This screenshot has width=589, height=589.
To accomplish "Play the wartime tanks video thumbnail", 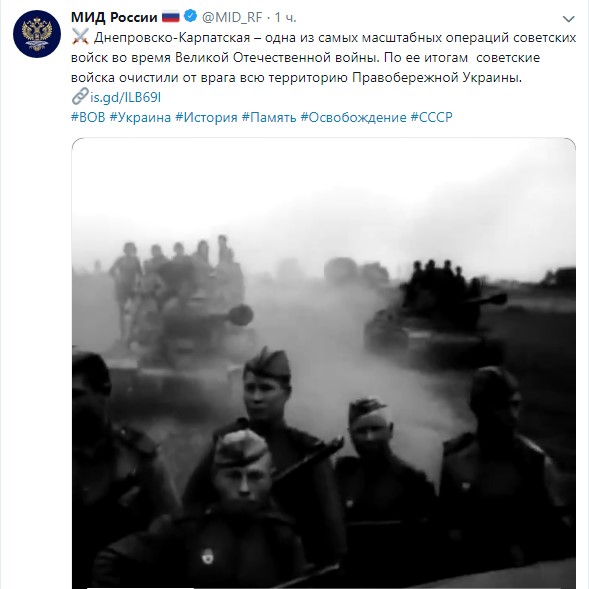I will pyautogui.click(x=323, y=363).
